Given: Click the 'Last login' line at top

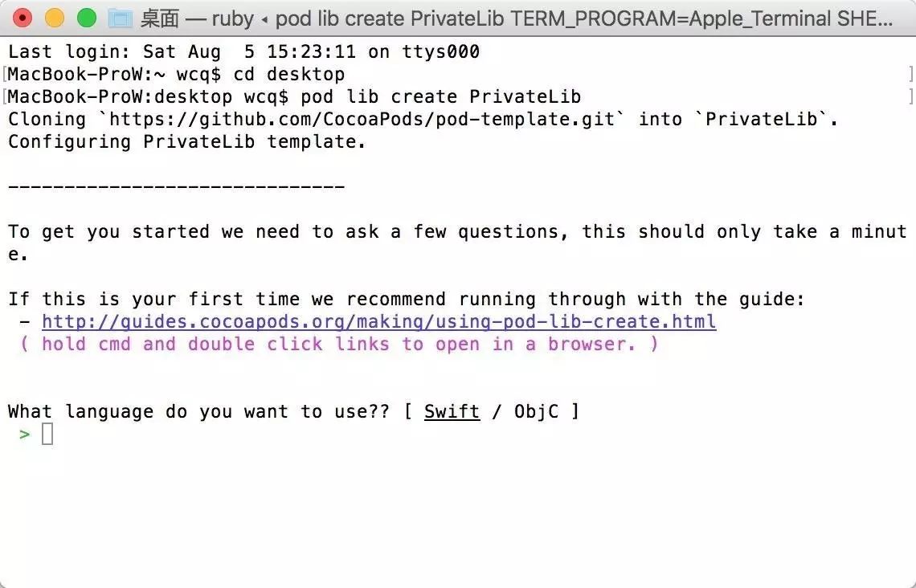Looking at the screenshot, I should pyautogui.click(x=243, y=52).
